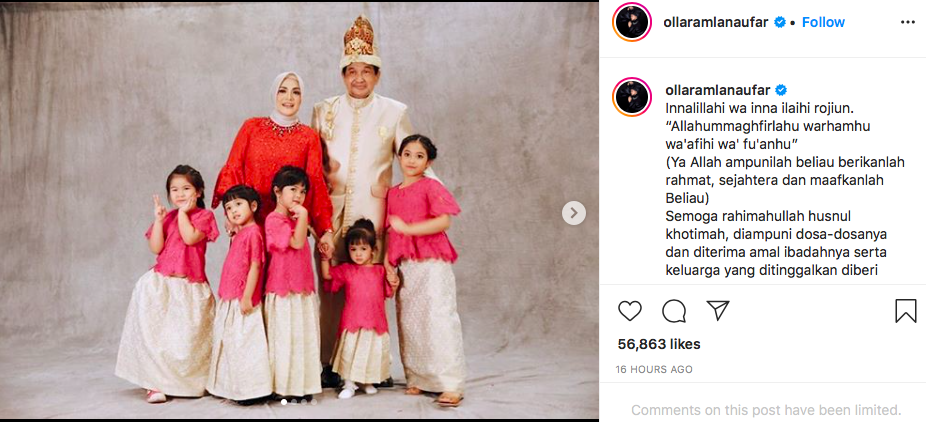
Task: Open the ollaramlanaufar username link in the header
Action: [x=716, y=22]
